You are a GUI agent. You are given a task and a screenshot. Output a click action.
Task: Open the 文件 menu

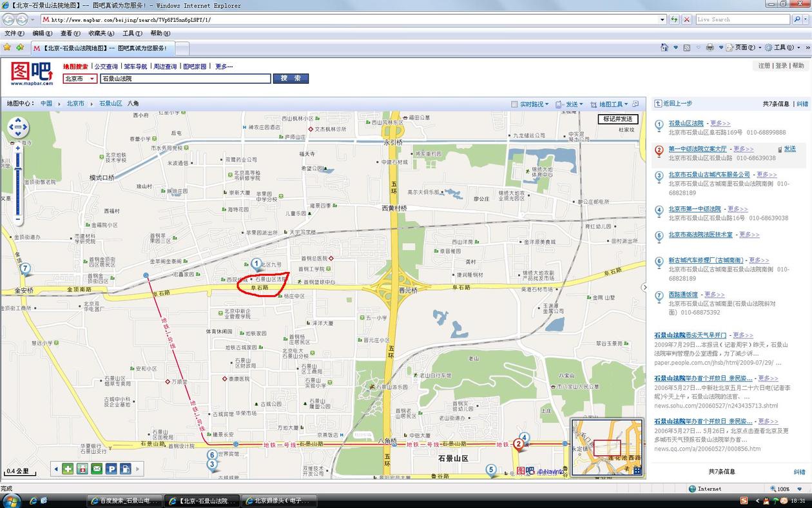pos(14,34)
